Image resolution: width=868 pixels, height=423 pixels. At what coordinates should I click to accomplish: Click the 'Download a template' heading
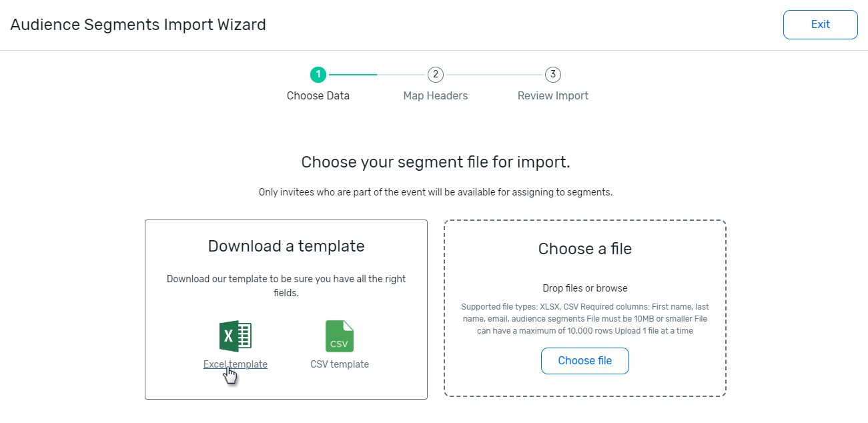click(x=286, y=246)
